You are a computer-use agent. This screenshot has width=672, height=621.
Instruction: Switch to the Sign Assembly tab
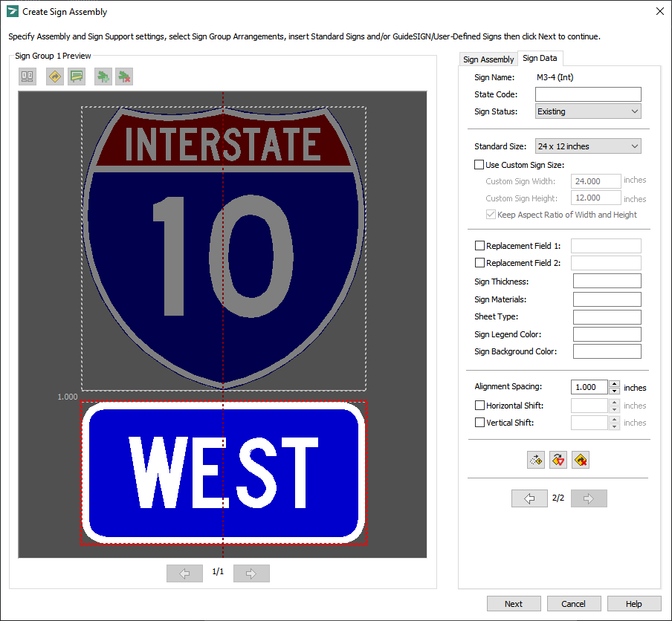tap(488, 59)
